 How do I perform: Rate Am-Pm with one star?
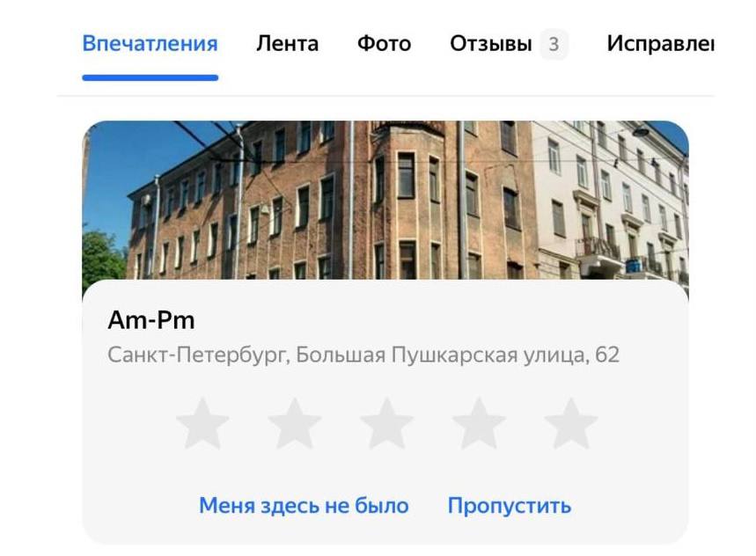(202, 423)
